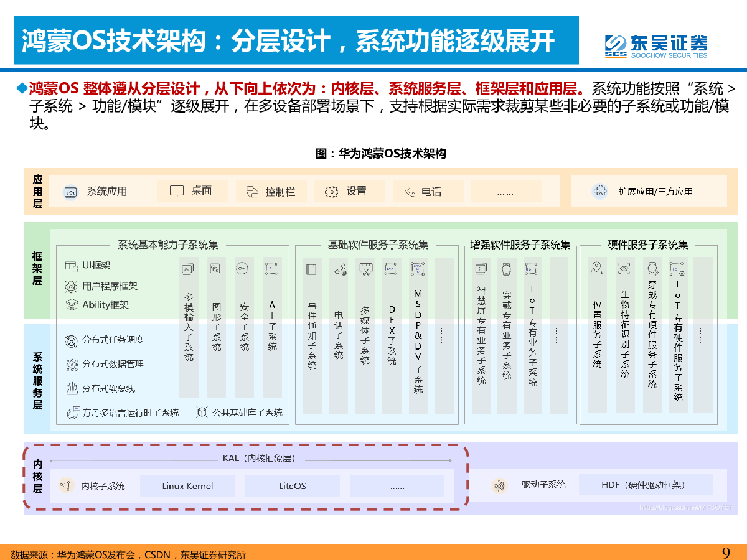Viewport: 747px width, 560px height.
Task: Click the phone handset icon beside 电话
Action: tap(410, 191)
